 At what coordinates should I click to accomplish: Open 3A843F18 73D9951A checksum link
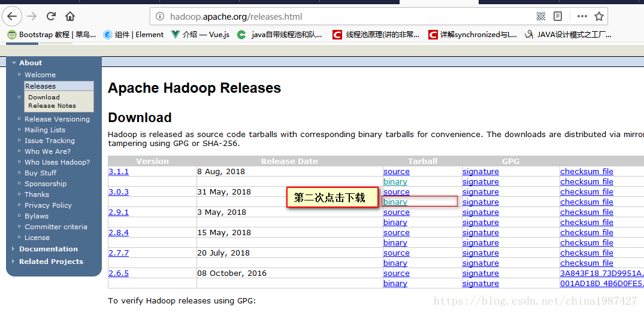[602, 274]
